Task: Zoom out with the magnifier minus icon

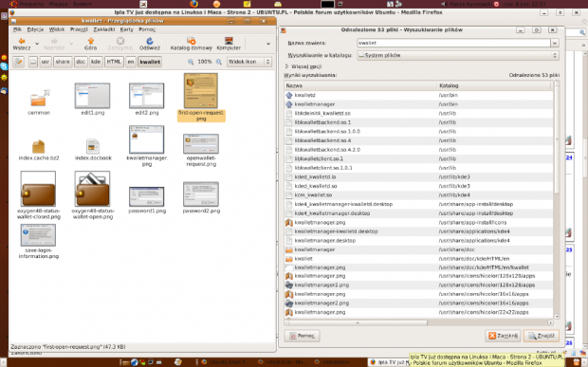Action: click(x=191, y=62)
